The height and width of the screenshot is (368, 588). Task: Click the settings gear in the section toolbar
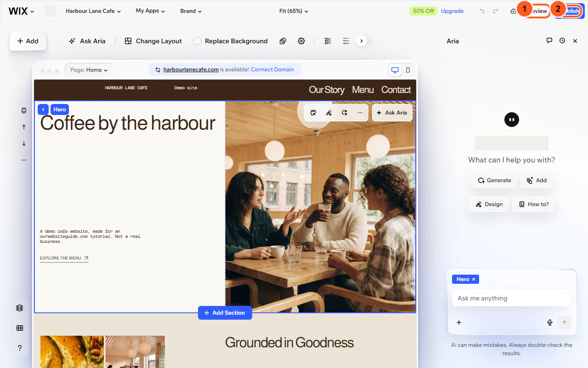301,41
